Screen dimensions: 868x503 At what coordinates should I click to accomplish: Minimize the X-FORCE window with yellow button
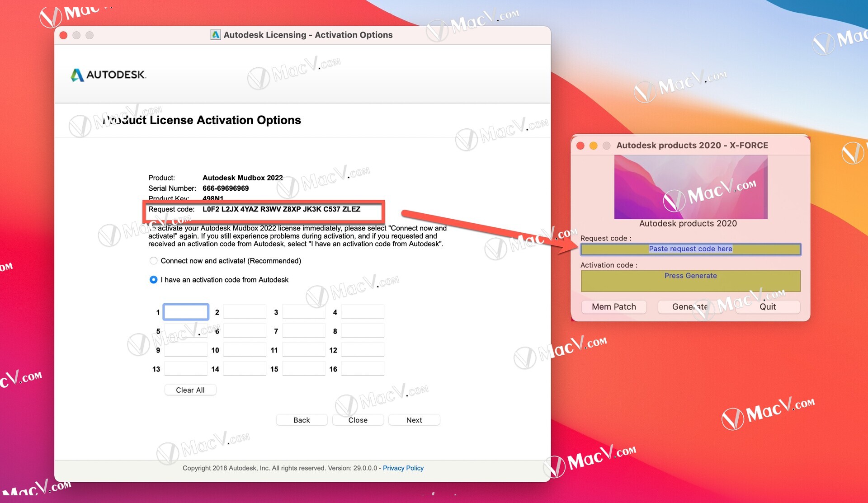[594, 146]
